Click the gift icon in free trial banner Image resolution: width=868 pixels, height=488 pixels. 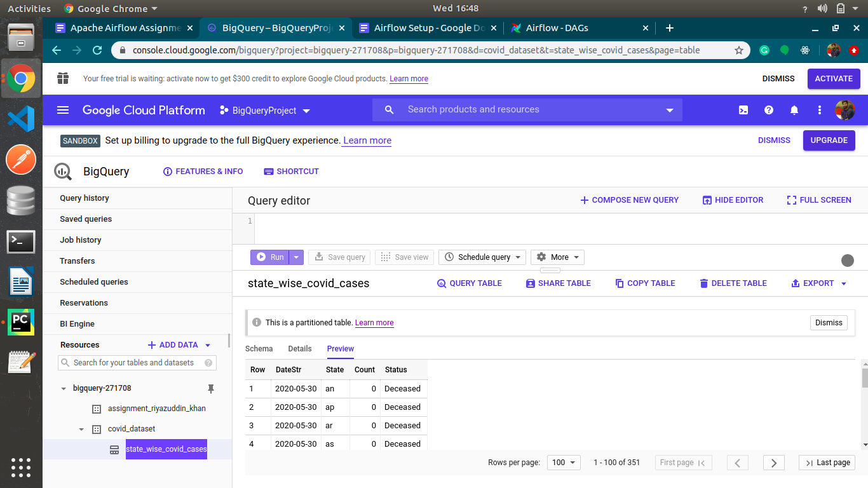click(x=62, y=78)
